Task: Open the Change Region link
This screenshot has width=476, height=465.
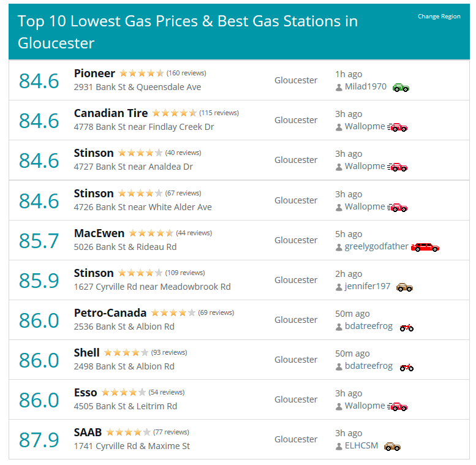Action: tap(439, 17)
